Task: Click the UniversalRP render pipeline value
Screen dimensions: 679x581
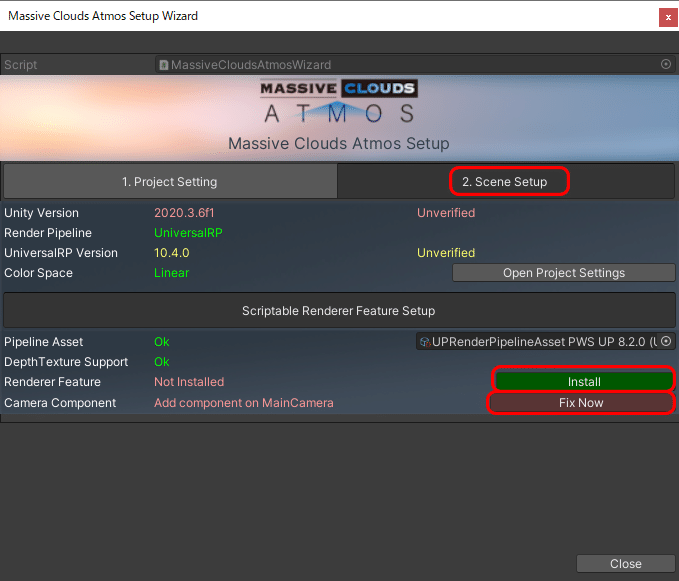Action: tap(188, 233)
